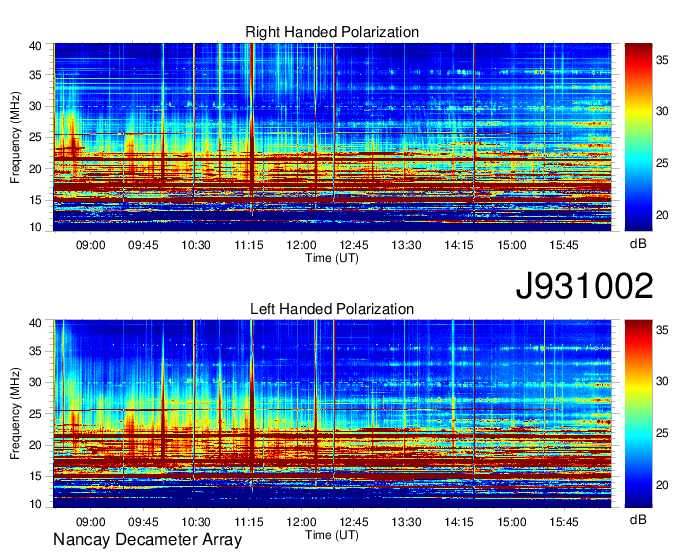Click the 11:15 tick on Right Handed time axis
This screenshot has width=680, height=552.
(248, 245)
